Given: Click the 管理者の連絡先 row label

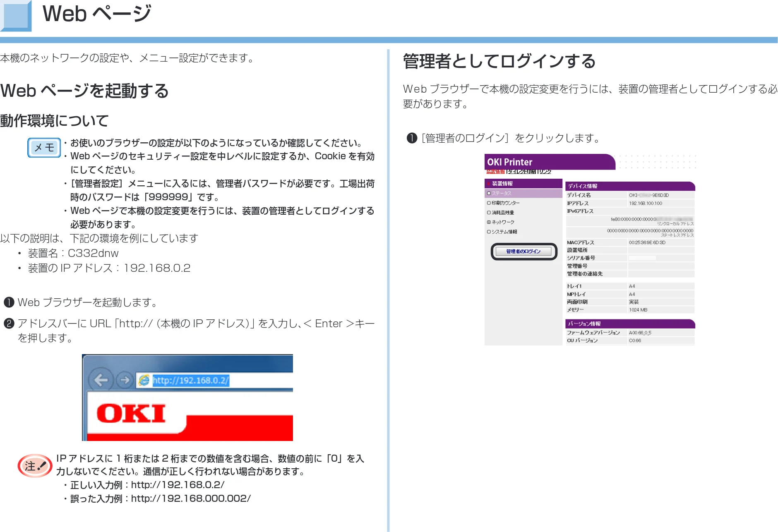Looking at the screenshot, I should point(584,274).
